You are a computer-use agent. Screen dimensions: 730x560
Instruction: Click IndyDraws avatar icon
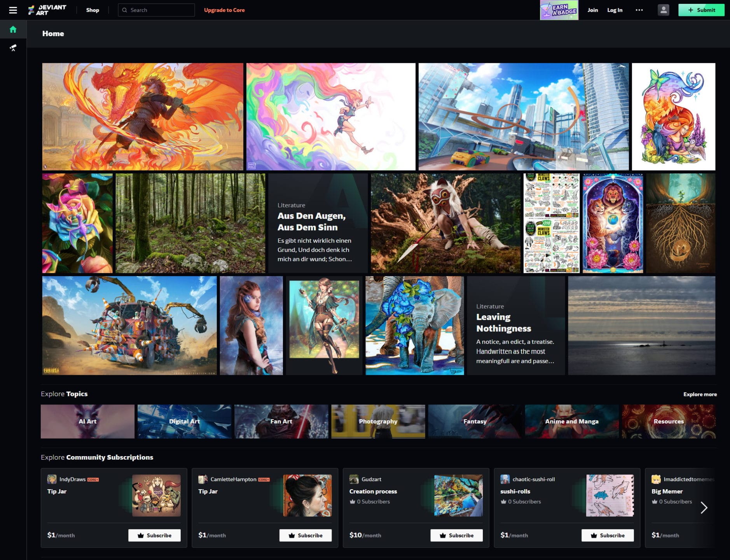coord(52,479)
